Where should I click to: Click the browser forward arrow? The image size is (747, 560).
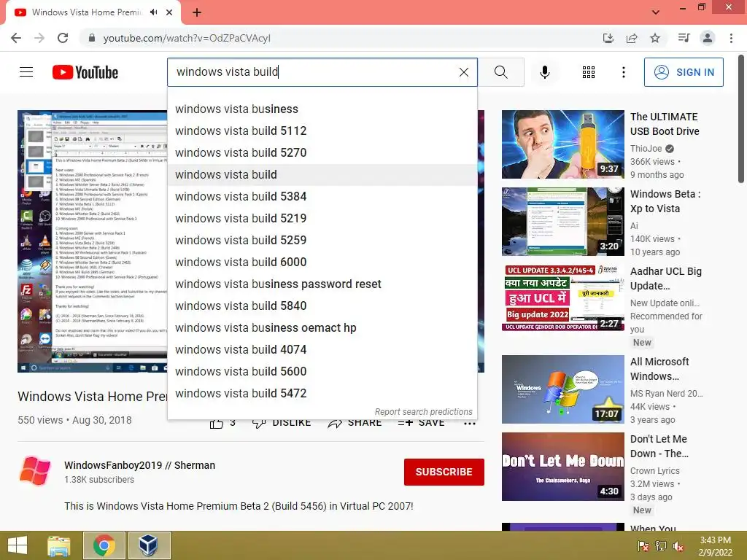(x=39, y=38)
